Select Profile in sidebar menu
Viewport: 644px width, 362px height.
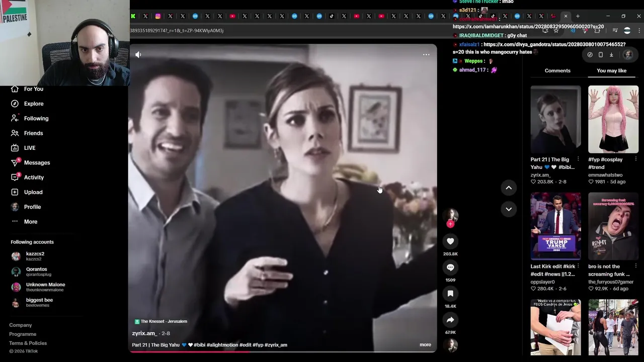tap(32, 207)
